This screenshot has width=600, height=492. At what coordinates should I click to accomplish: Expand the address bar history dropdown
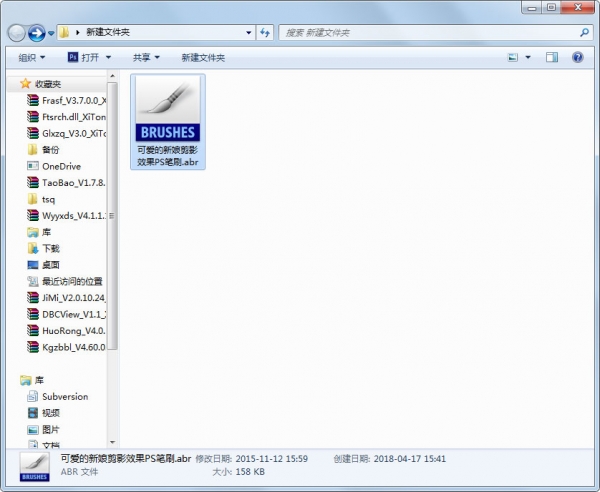tap(249, 33)
